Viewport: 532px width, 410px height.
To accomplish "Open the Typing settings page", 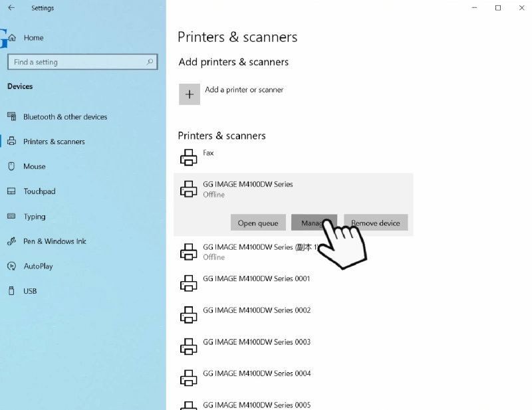I will coord(35,217).
